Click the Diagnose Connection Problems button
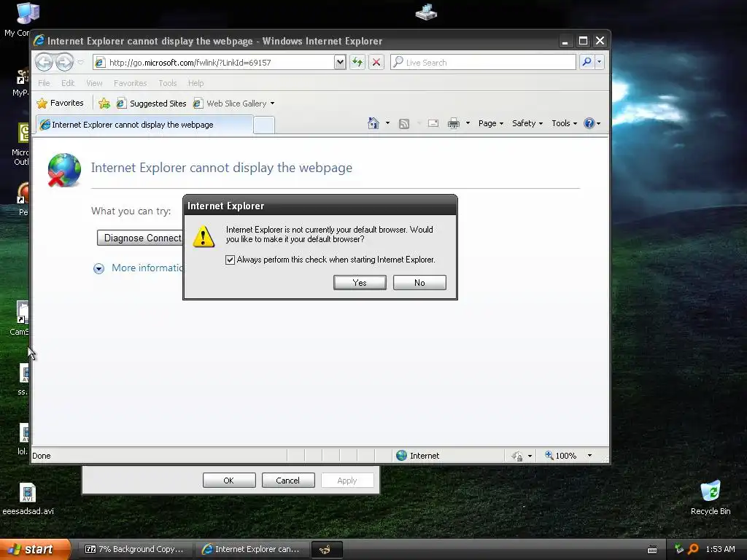This screenshot has height=560, width=747. (x=139, y=238)
